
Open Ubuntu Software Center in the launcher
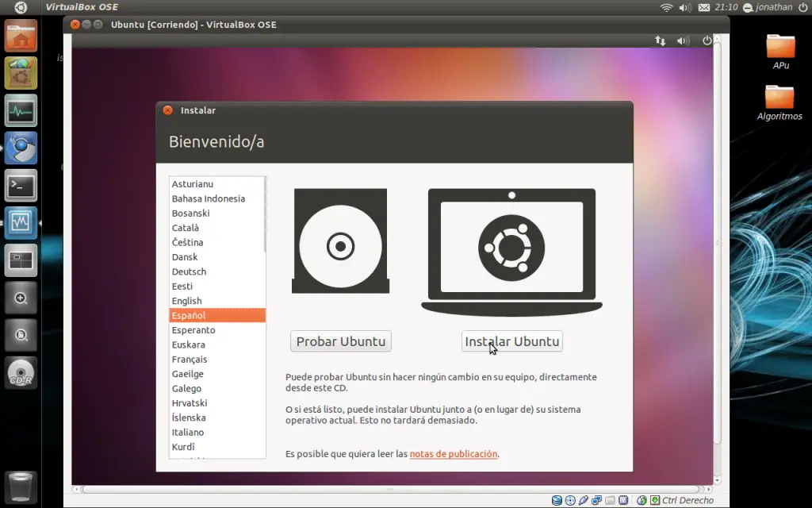[x=21, y=73]
